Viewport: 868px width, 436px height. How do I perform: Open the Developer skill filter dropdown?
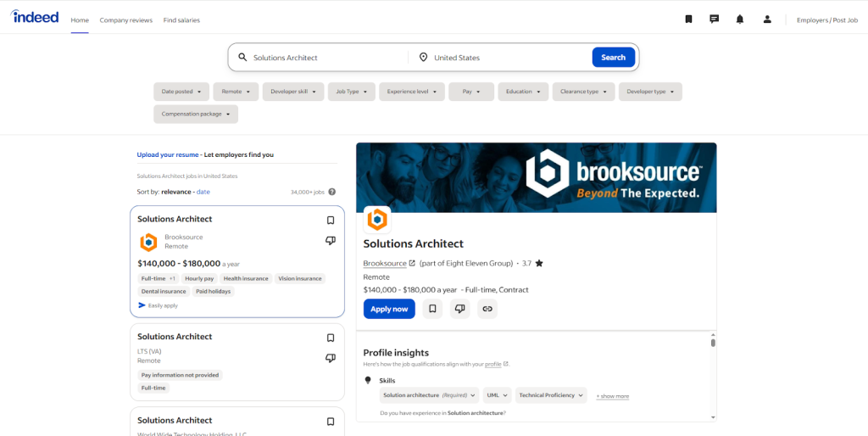coord(292,92)
